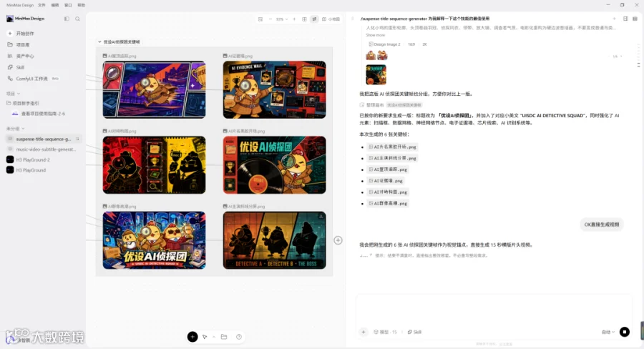Open second small chicken reference thumbnail
The height and width of the screenshot is (349, 644).
click(x=382, y=56)
